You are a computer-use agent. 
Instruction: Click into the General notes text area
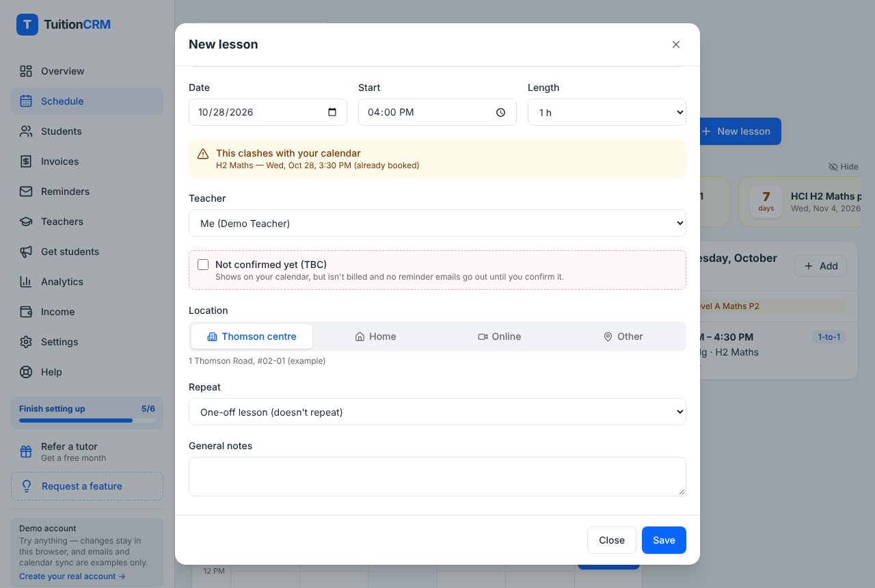click(x=437, y=477)
